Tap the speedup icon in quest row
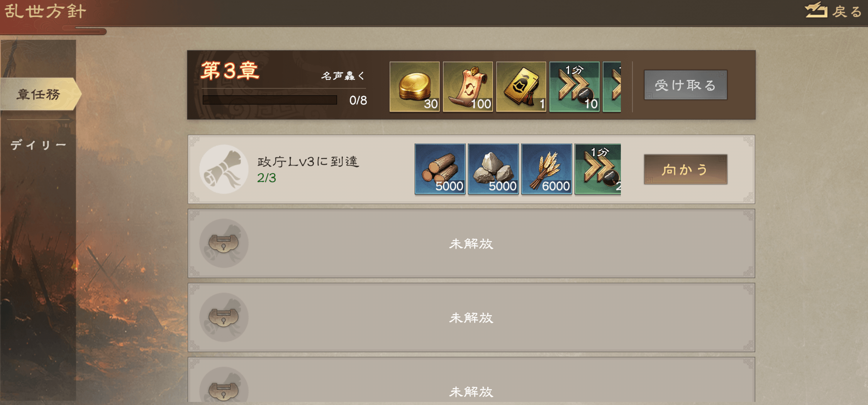The image size is (868, 405). tap(598, 169)
